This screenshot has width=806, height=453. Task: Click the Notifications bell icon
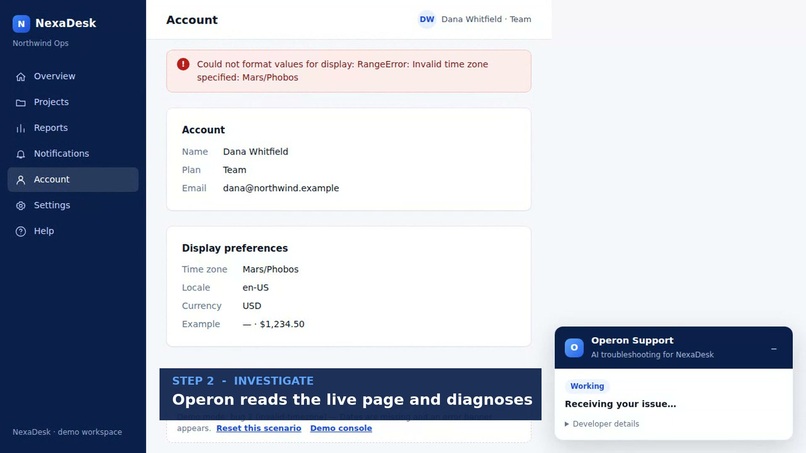(21, 154)
